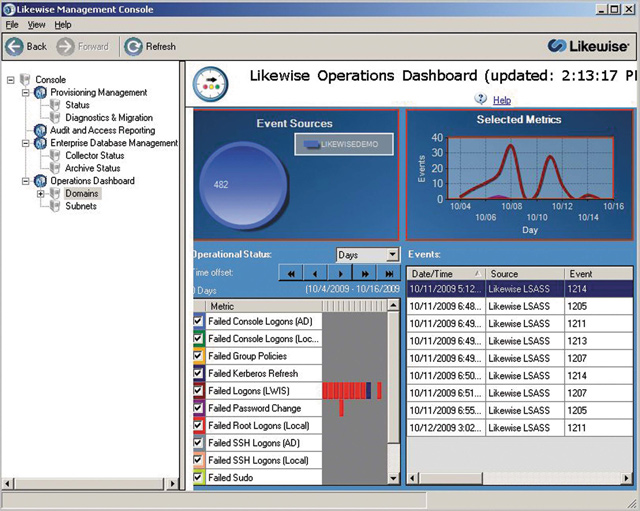
Task: Click the dashboard gauge icon beside the title
Action: (x=210, y=84)
